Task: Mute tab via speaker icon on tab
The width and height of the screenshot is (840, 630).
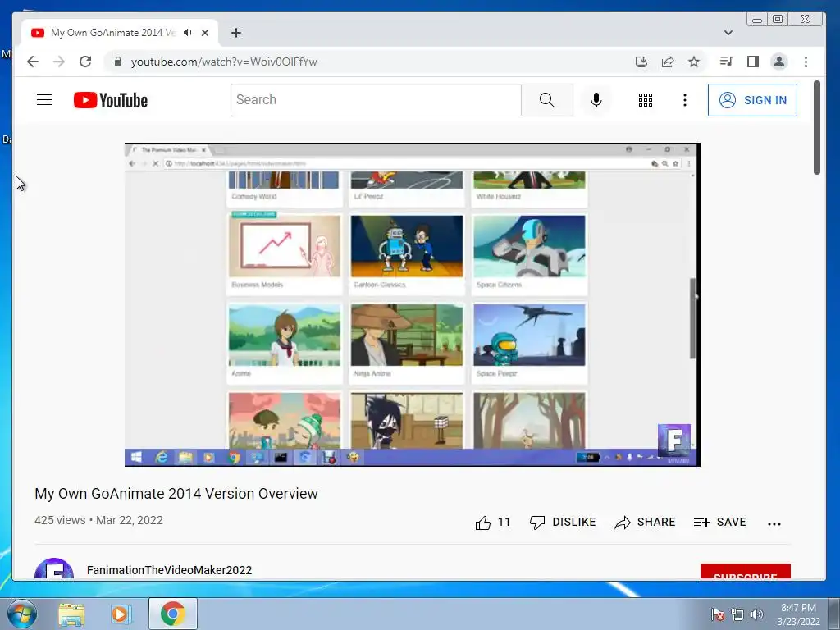Action: [x=187, y=33]
